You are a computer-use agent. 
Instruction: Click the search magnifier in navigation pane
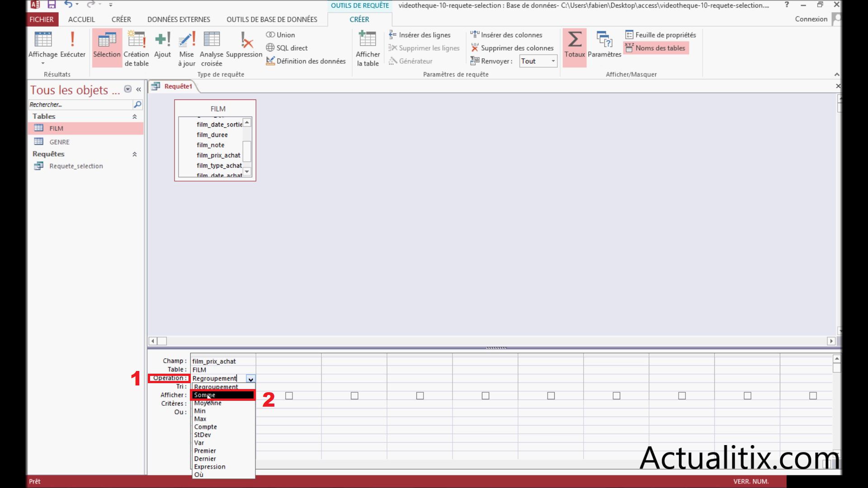tap(137, 104)
